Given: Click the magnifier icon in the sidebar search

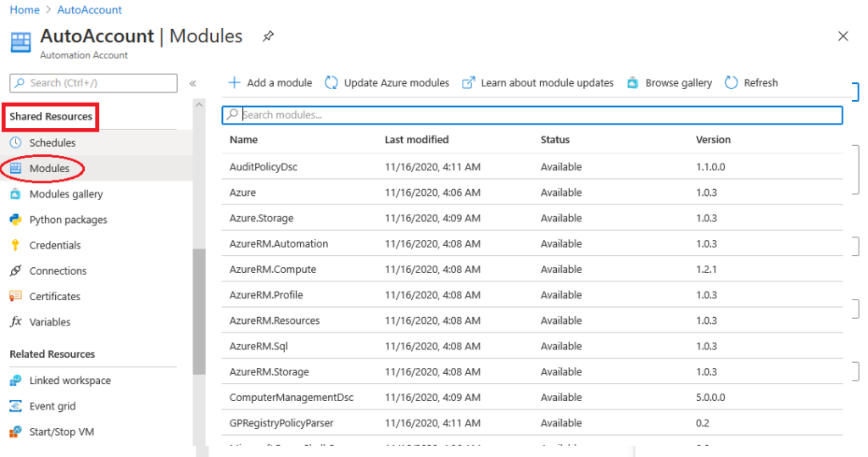Looking at the screenshot, I should (x=19, y=82).
